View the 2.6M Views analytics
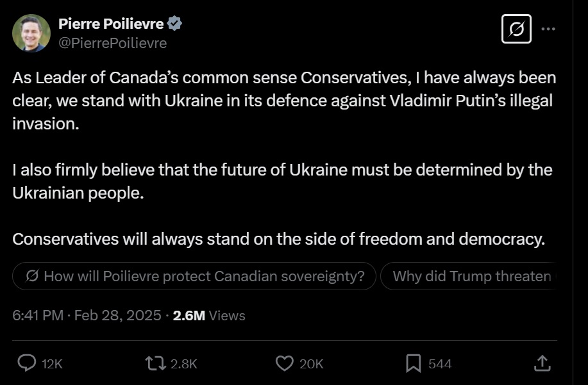This screenshot has width=588, height=385. click(x=209, y=315)
